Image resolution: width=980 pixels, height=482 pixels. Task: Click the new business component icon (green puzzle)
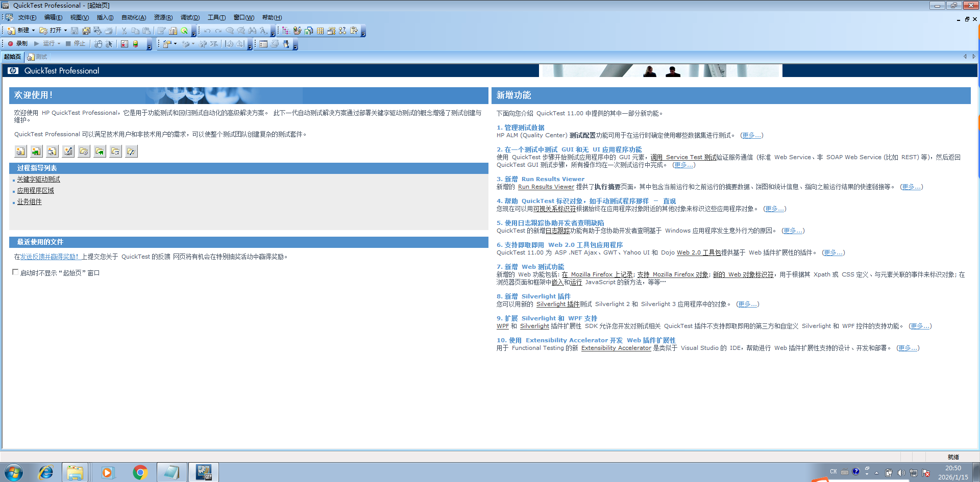(x=36, y=151)
